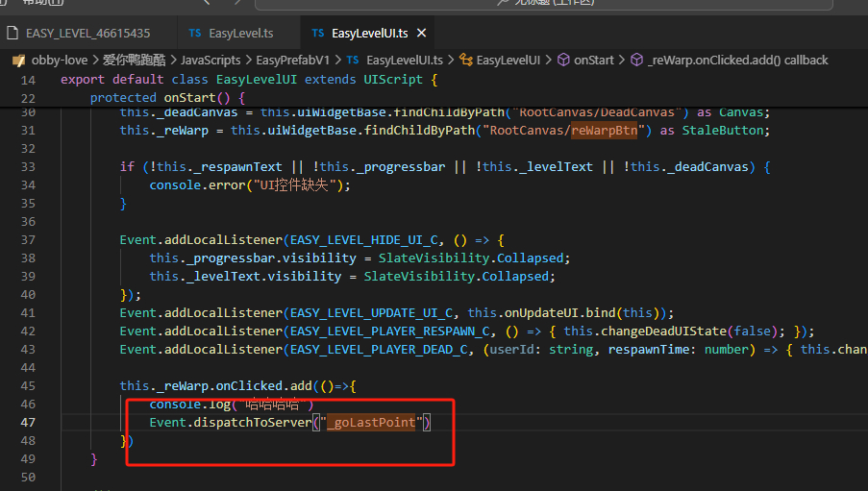Click 'EASY_LEVEL_PLAYER_RESPAWN_C' on line 42
Screen dimensions: 868x491
389,331
